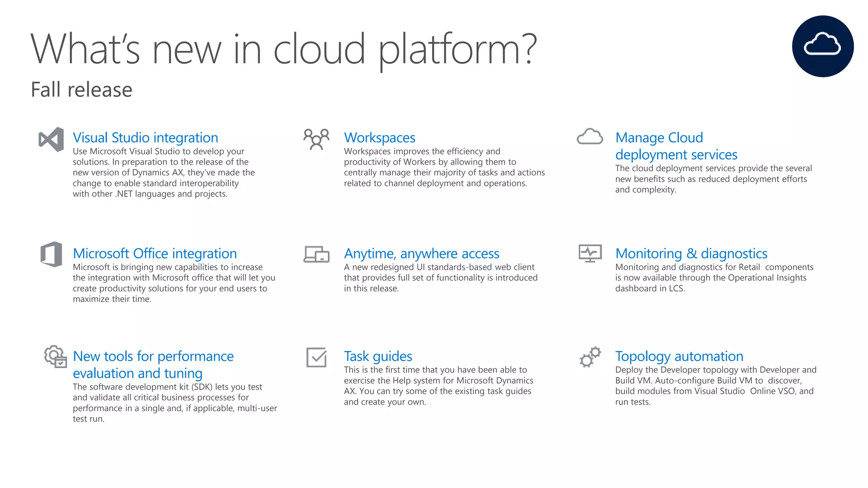Open the Workspaces heading link
Viewport: 868px width, 488px height.
(x=379, y=138)
